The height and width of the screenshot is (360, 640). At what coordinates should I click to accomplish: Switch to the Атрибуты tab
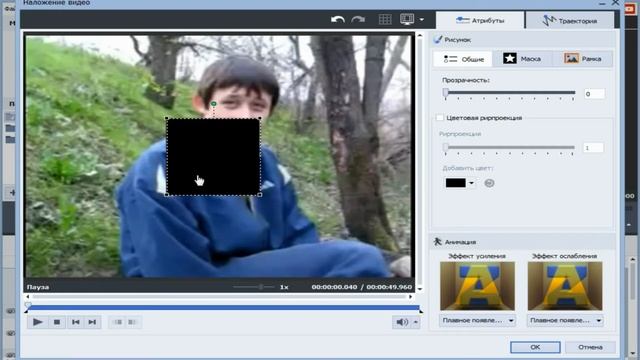pos(480,20)
